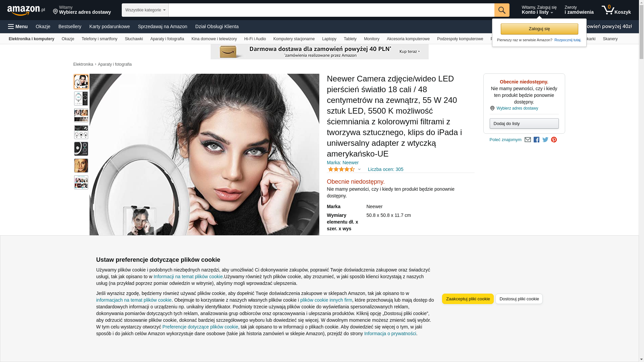Select the second product thumbnail image
The image size is (644, 362).
coord(81,99)
